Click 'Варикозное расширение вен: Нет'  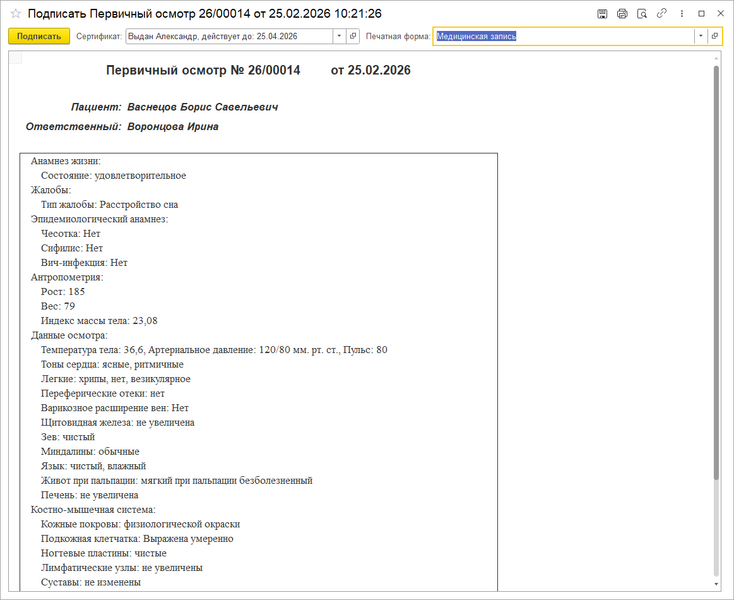pos(115,408)
